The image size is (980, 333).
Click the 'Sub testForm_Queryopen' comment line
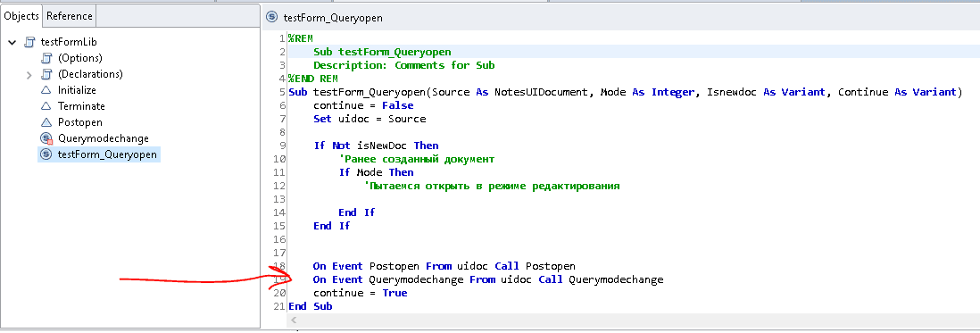click(382, 52)
